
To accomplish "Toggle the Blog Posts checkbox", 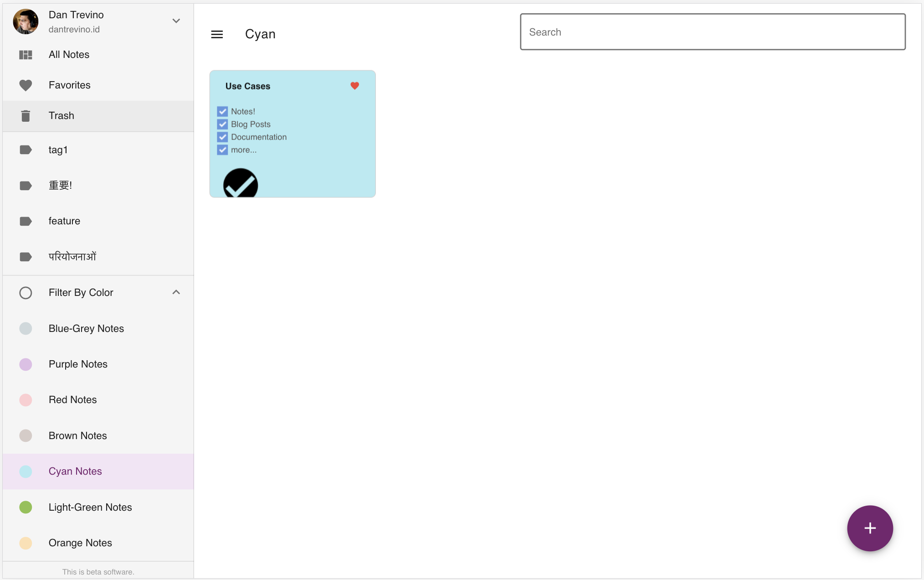I will tap(222, 124).
